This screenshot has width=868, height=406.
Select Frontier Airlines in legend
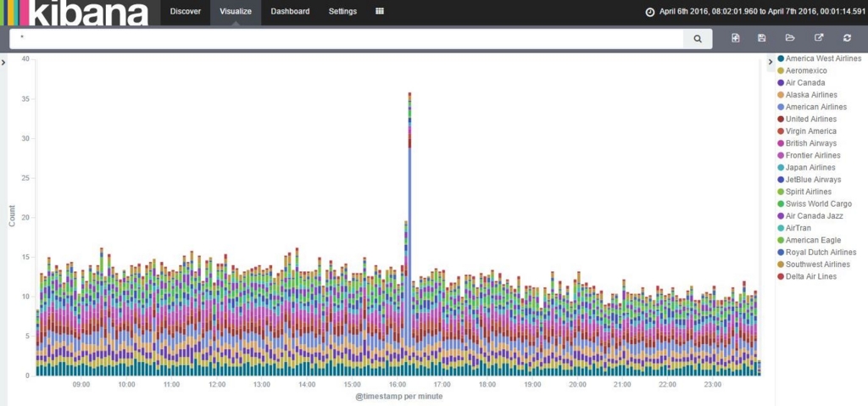(813, 156)
